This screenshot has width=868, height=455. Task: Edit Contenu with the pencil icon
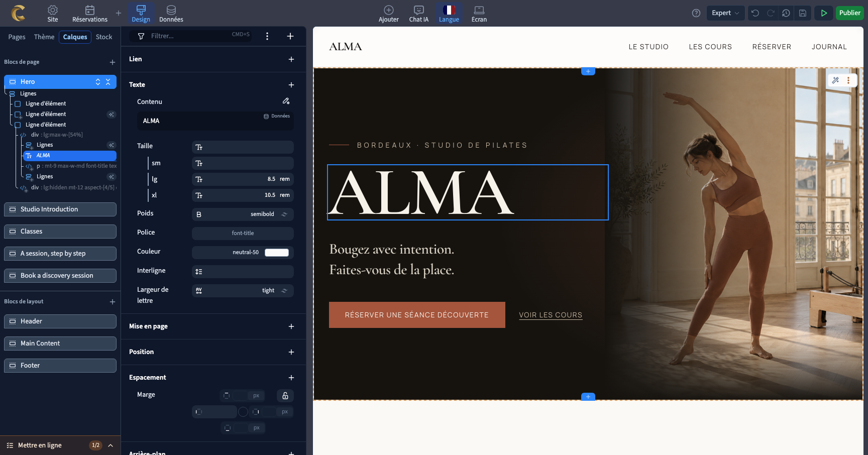(x=286, y=101)
